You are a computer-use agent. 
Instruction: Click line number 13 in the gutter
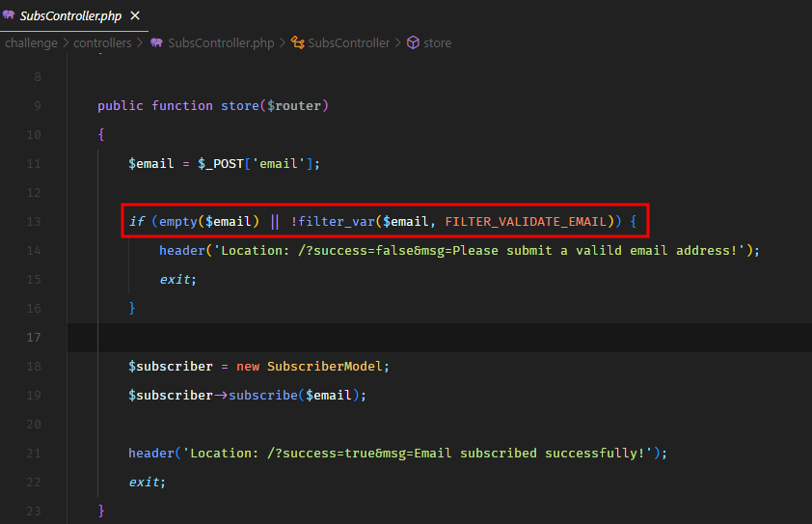[x=34, y=222]
